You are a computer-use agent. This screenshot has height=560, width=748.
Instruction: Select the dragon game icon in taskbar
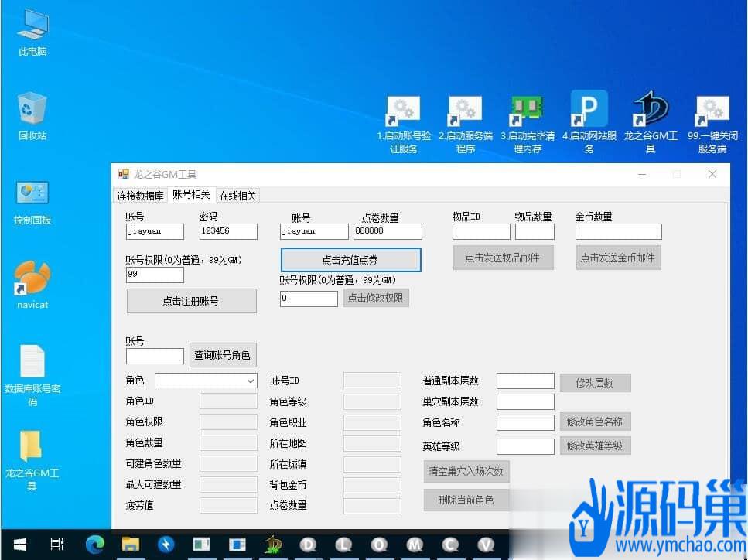pyautogui.click(x=273, y=545)
